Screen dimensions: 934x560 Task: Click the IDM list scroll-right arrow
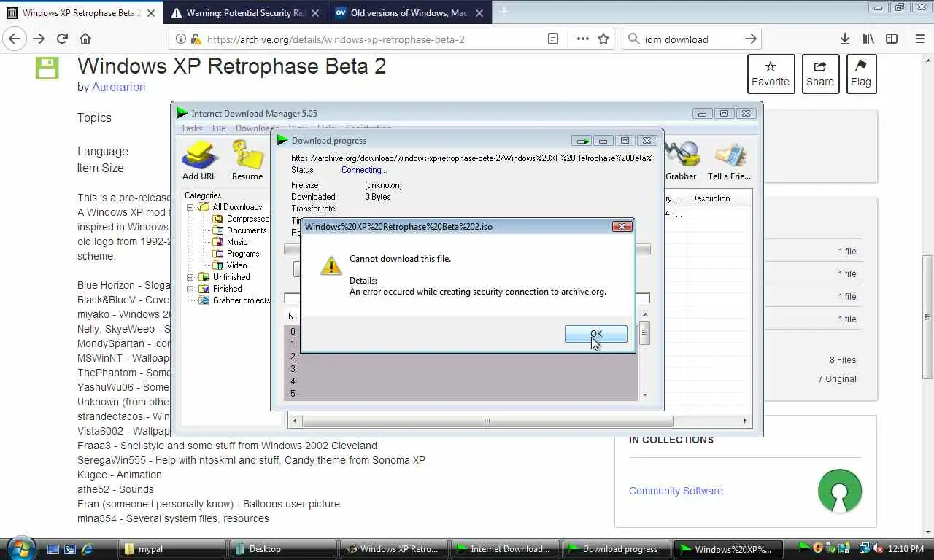[x=745, y=421]
